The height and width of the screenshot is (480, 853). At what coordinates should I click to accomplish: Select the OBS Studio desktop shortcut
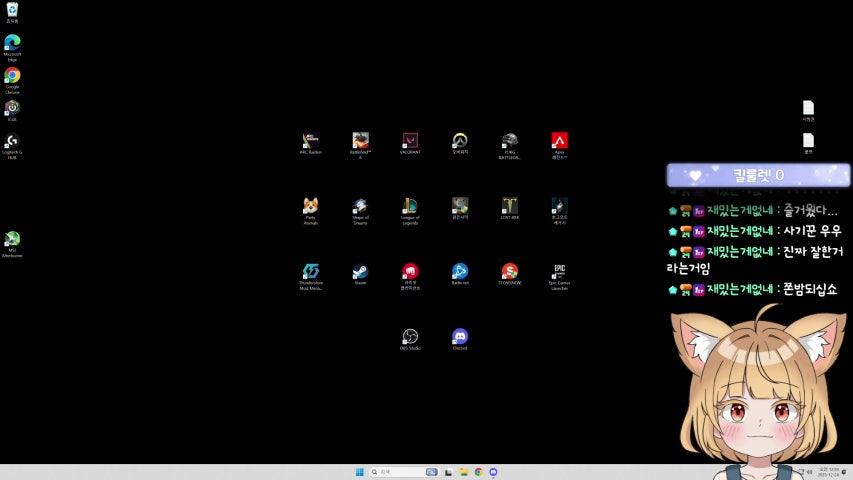[x=410, y=339]
